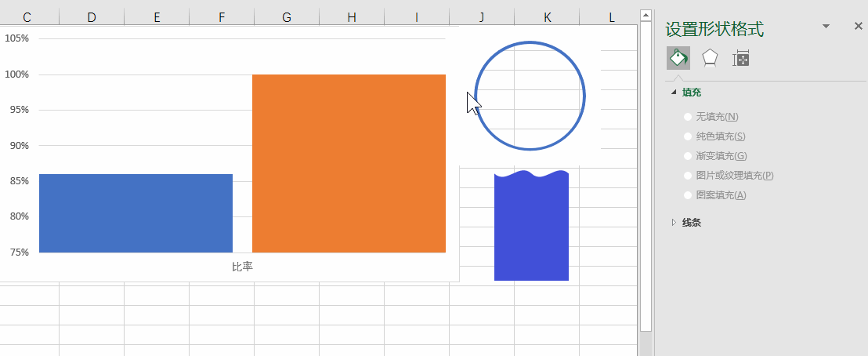Image resolution: width=868 pixels, height=356 pixels.
Task: Click the 80% axis value
Action: click(20, 216)
